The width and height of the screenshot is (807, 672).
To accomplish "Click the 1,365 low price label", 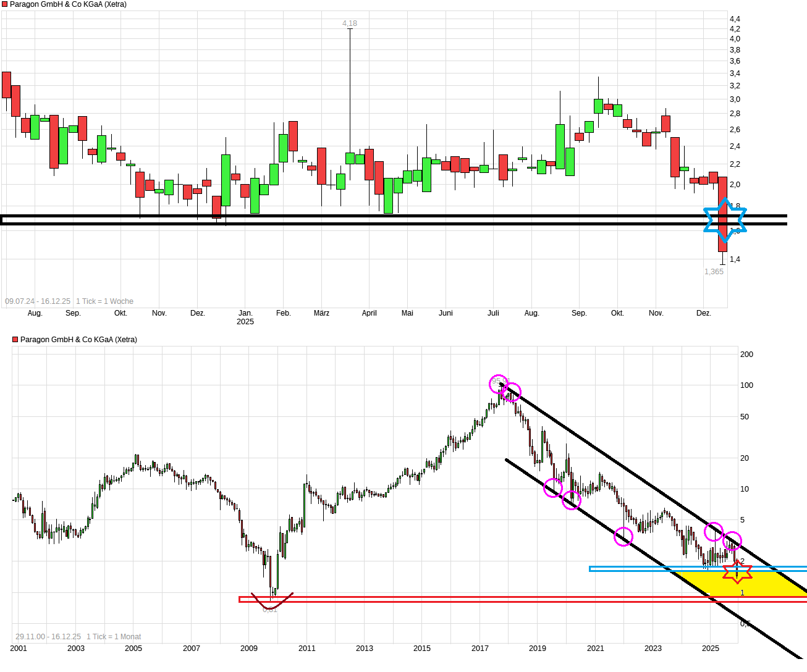I will [714, 271].
